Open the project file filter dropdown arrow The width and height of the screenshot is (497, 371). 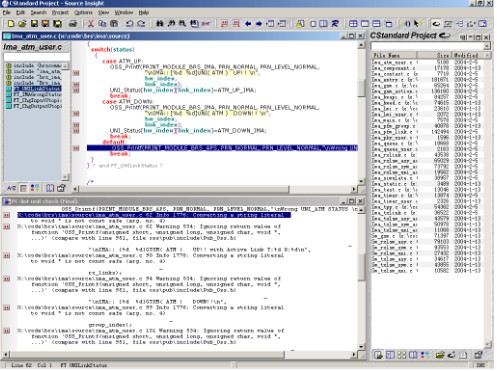pyautogui.click(x=487, y=46)
